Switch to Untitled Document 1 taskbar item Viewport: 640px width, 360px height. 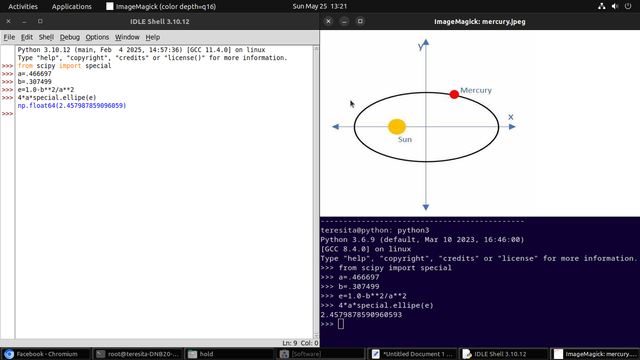coord(413,354)
